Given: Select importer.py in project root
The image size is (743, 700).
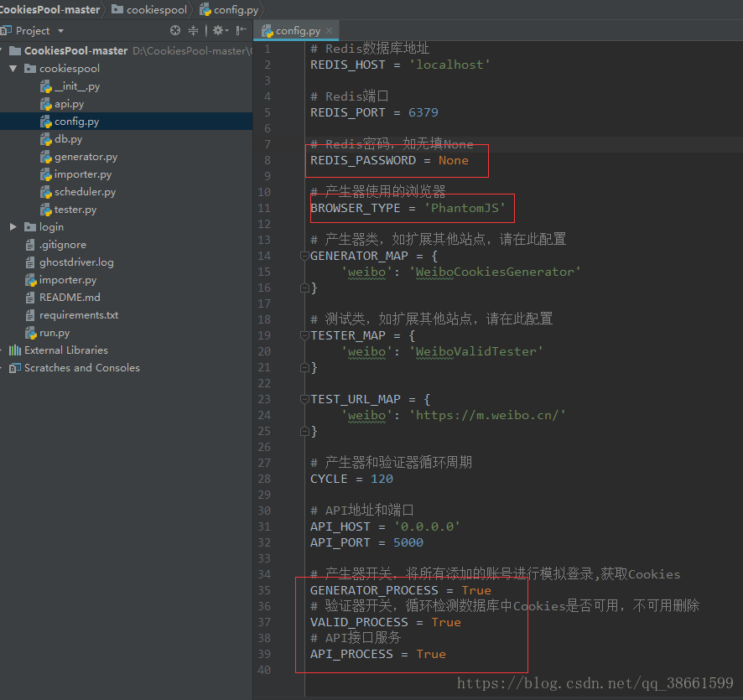Looking at the screenshot, I should pos(68,279).
